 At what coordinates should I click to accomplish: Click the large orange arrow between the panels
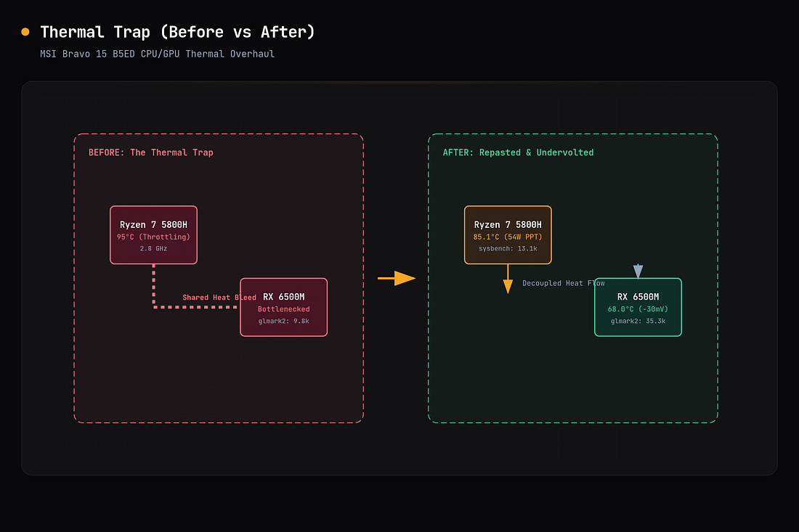point(397,279)
